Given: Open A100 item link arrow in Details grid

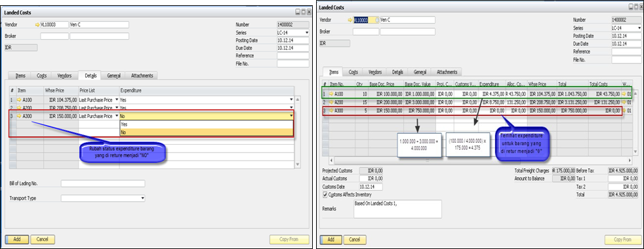Looking at the screenshot, I should (x=18, y=100).
